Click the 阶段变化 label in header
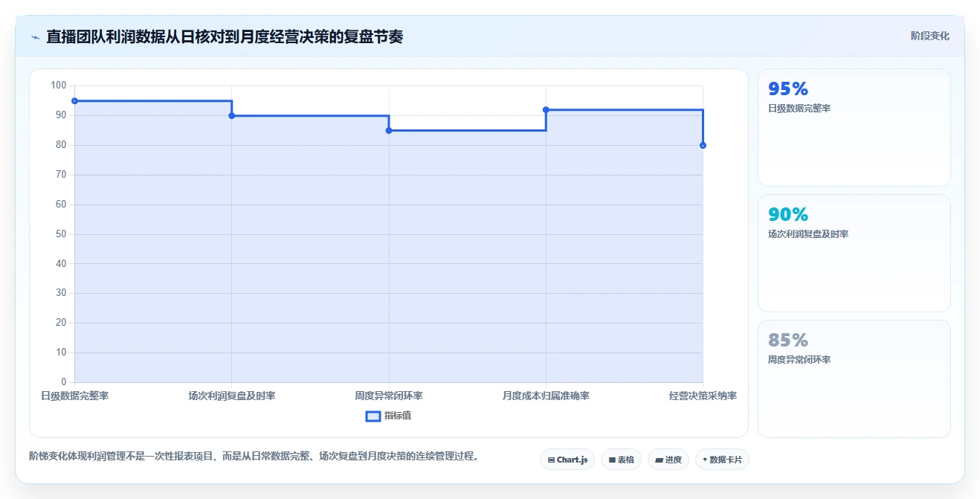980x499 pixels. point(929,36)
